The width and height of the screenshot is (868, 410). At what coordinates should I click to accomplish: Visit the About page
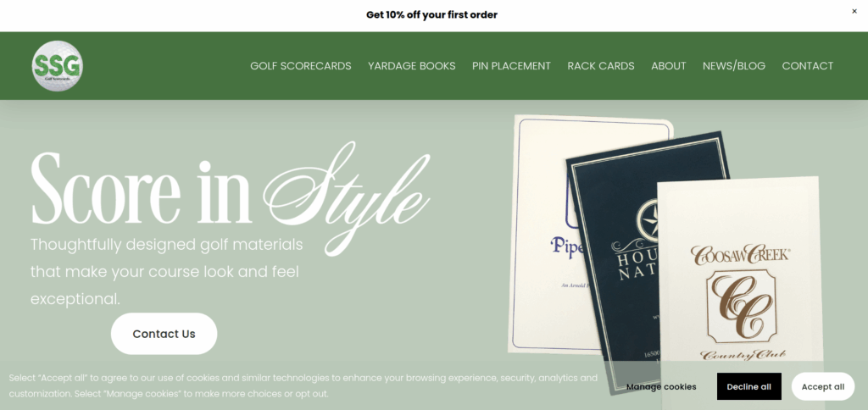point(669,66)
